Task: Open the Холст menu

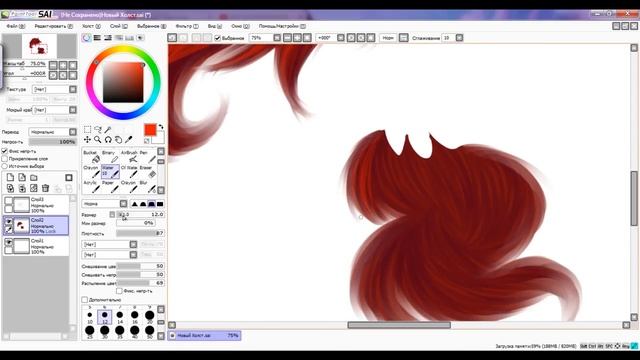Action: coord(91,26)
